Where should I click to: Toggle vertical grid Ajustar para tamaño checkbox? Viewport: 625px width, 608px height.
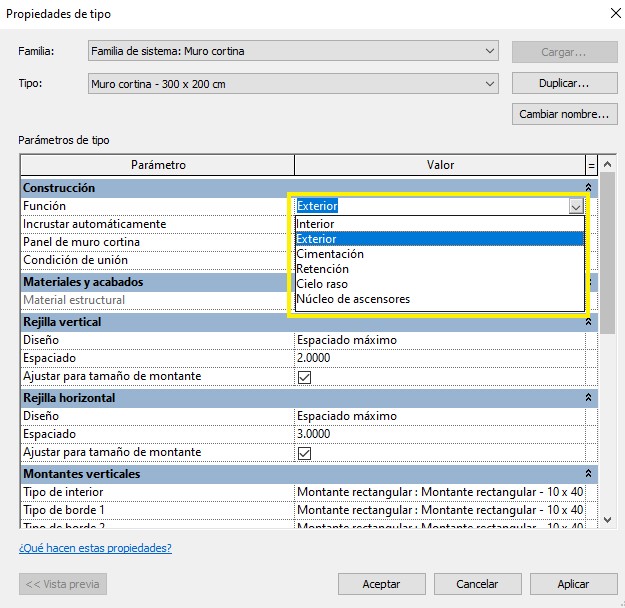[x=305, y=377]
